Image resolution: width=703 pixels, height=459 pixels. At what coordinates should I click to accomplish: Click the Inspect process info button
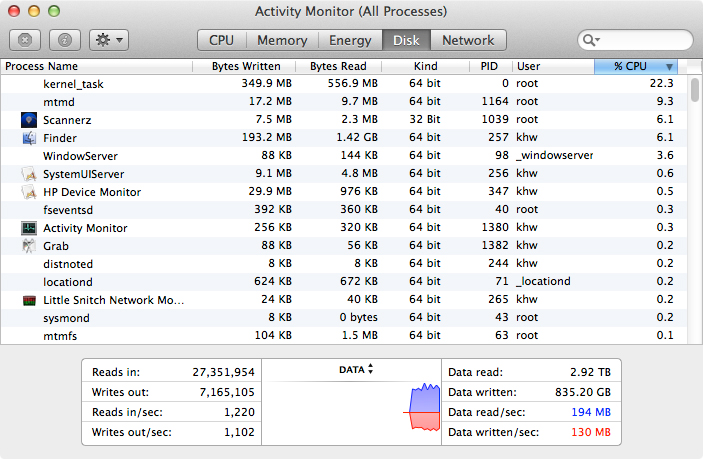click(65, 40)
